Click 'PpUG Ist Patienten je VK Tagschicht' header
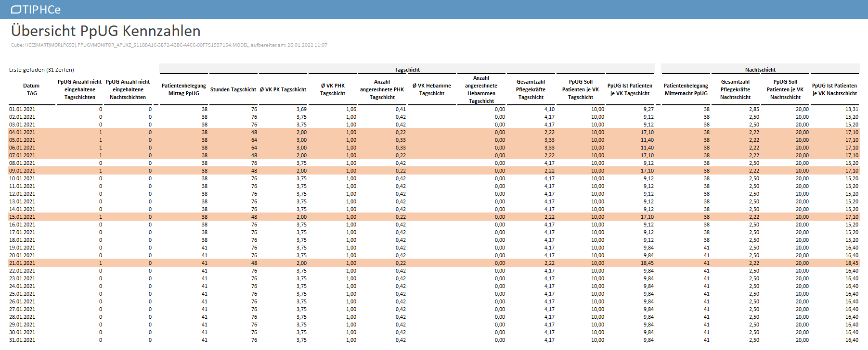This screenshot has height=350, width=868. pos(630,89)
